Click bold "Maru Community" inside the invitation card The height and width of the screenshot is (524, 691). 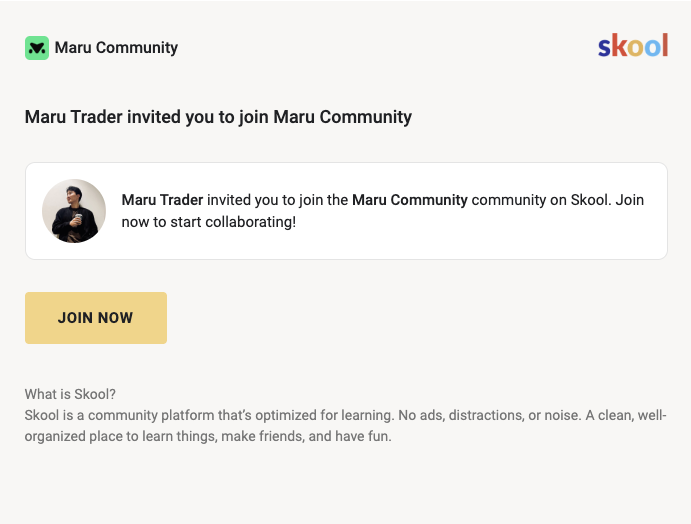coord(410,200)
